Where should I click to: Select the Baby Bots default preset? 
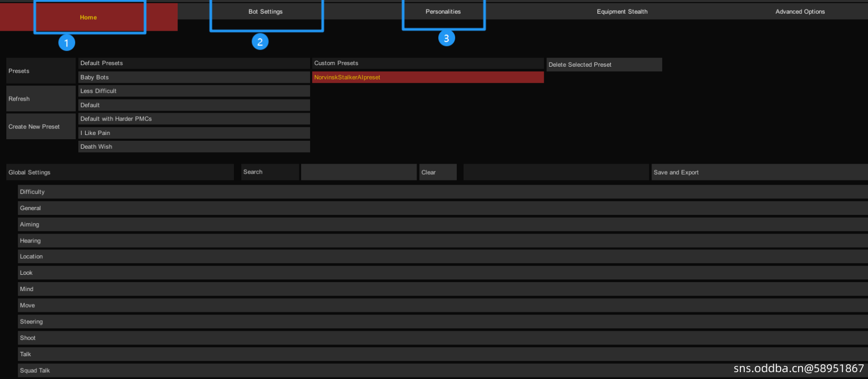click(x=194, y=77)
